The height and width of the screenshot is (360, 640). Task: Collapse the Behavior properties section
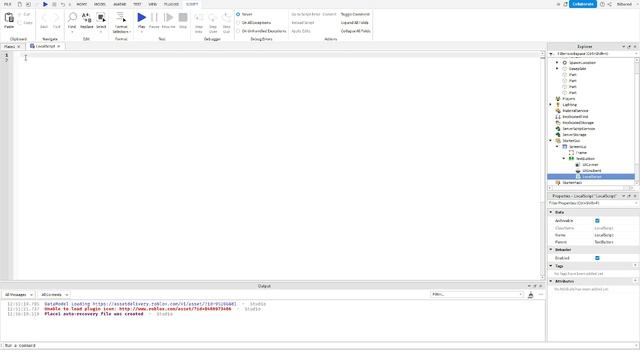pyautogui.click(x=551, y=249)
